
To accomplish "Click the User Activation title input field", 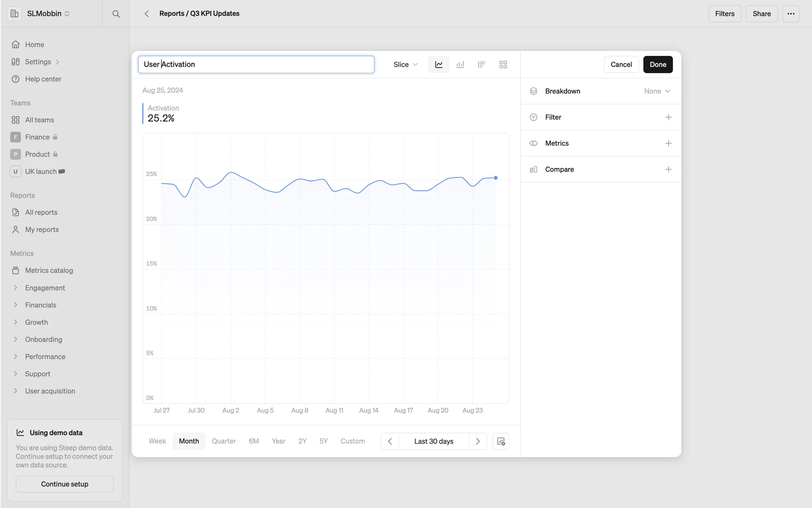I will [256, 64].
